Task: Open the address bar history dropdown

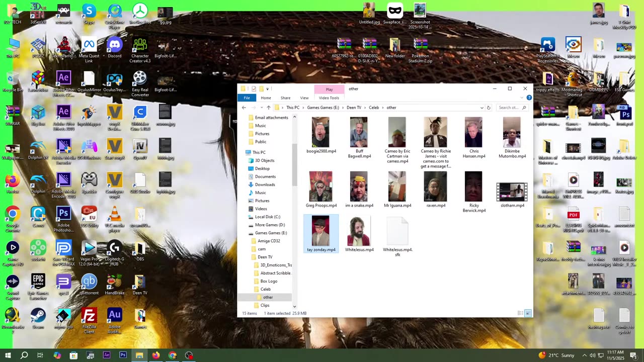Action: [x=481, y=108]
